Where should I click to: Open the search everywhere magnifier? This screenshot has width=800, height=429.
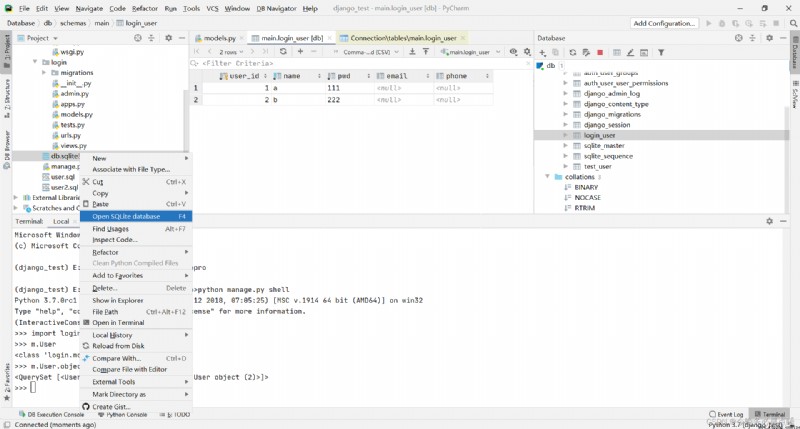click(x=793, y=23)
